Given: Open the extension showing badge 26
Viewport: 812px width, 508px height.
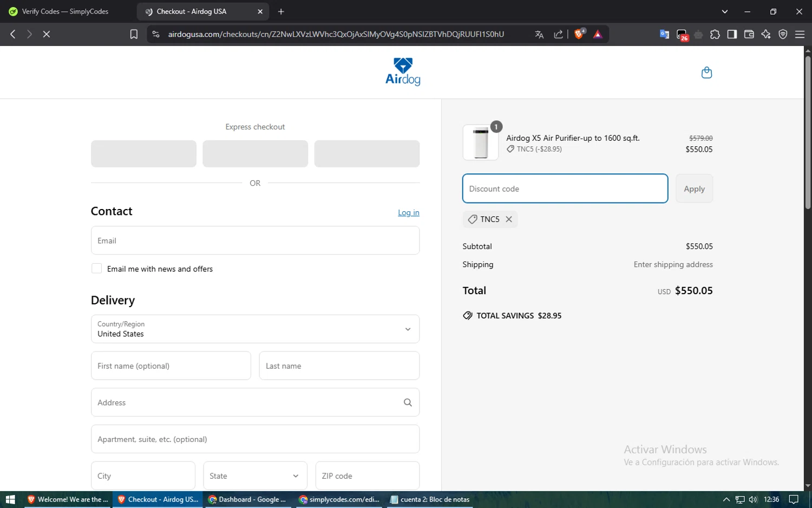Looking at the screenshot, I should click(x=682, y=35).
